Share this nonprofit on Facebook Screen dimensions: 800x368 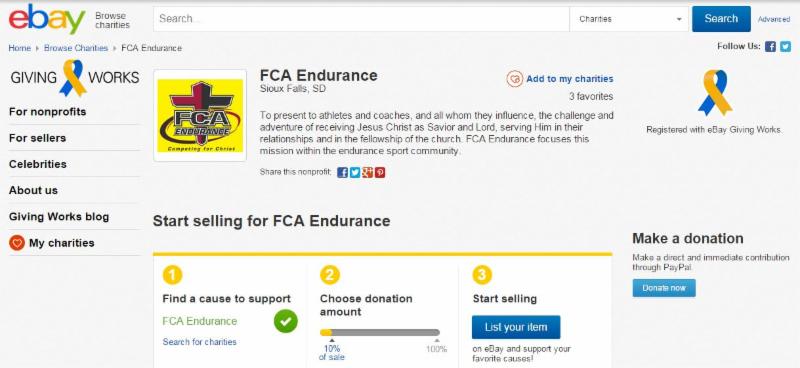tap(342, 173)
